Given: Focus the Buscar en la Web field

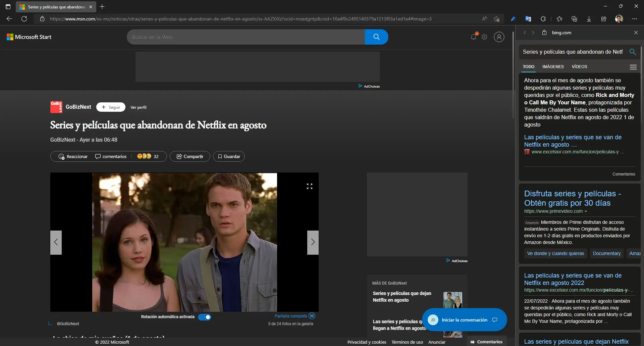Looking at the screenshot, I should coord(246,37).
